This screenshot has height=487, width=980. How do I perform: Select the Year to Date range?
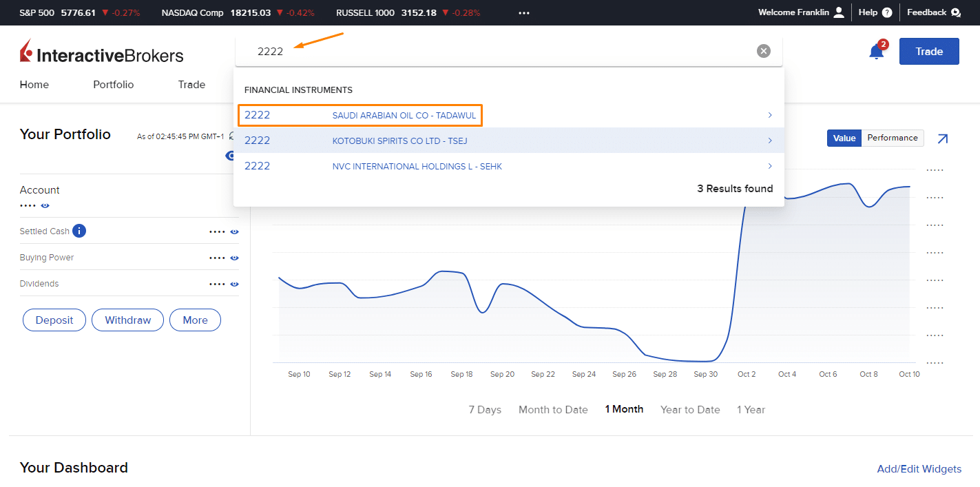pos(690,409)
